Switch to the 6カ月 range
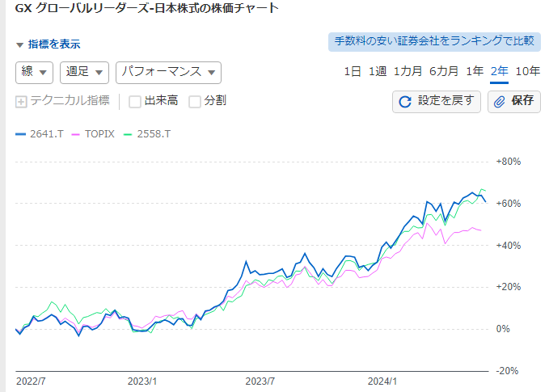The height and width of the screenshot is (392, 549). pos(445,71)
